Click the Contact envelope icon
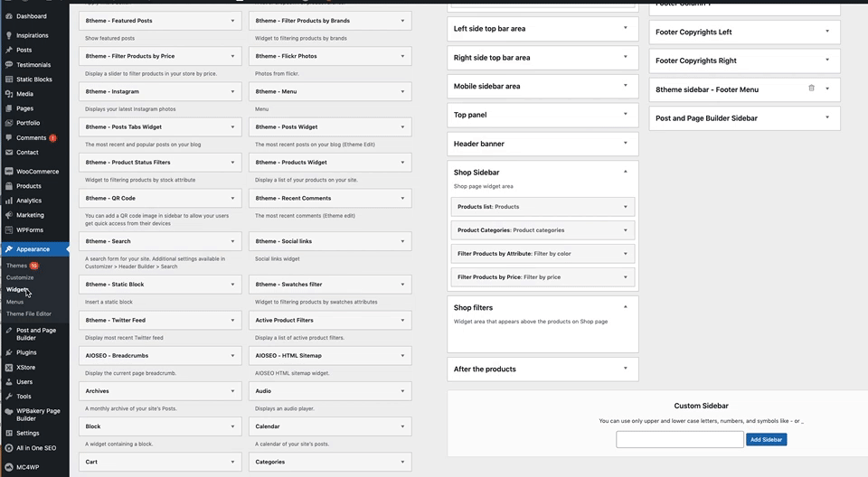This screenshot has height=477, width=868. (x=9, y=152)
